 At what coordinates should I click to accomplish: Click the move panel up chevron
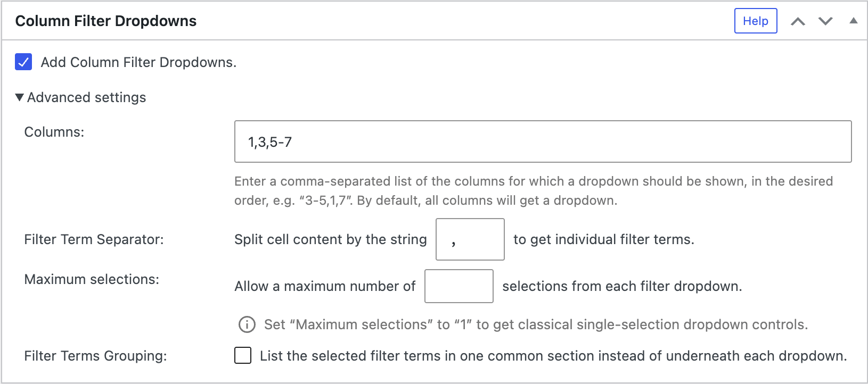pos(798,21)
